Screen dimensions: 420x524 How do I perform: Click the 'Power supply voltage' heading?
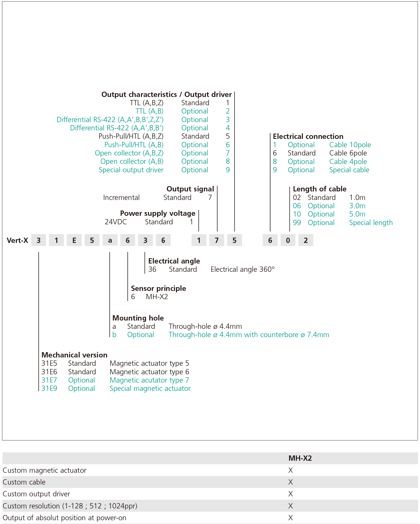pyautogui.click(x=158, y=213)
